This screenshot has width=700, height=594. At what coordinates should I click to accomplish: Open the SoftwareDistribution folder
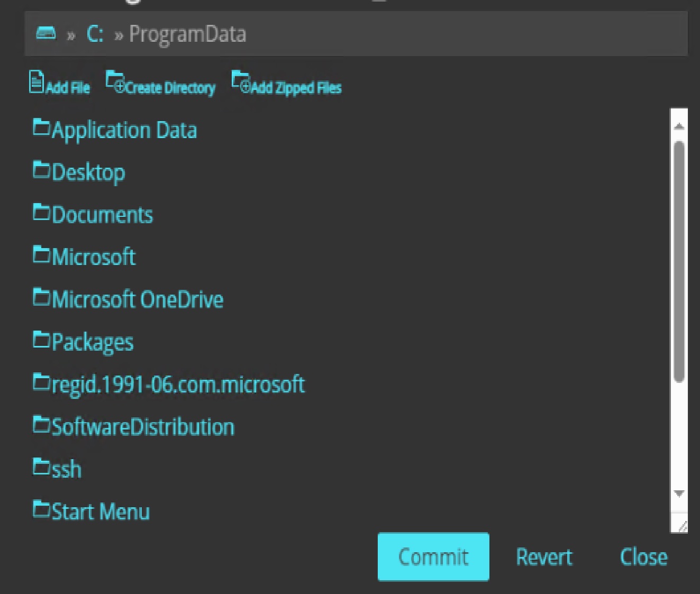[x=143, y=426]
